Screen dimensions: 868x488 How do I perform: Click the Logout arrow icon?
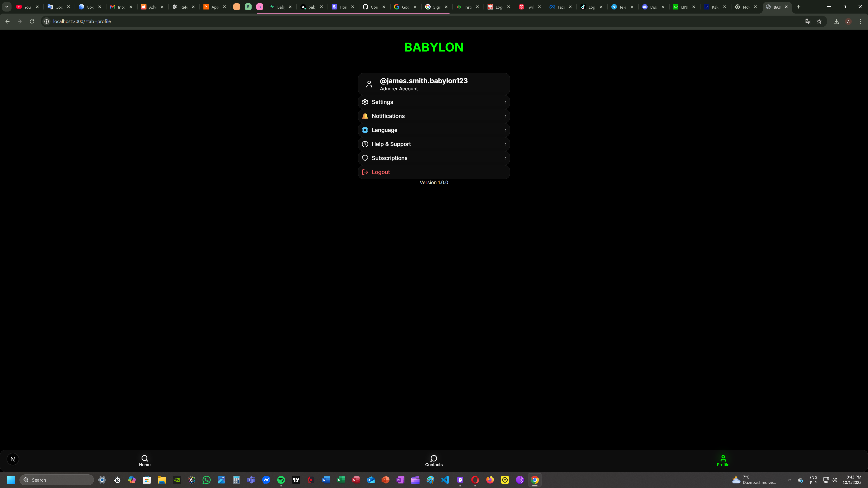pyautogui.click(x=365, y=172)
